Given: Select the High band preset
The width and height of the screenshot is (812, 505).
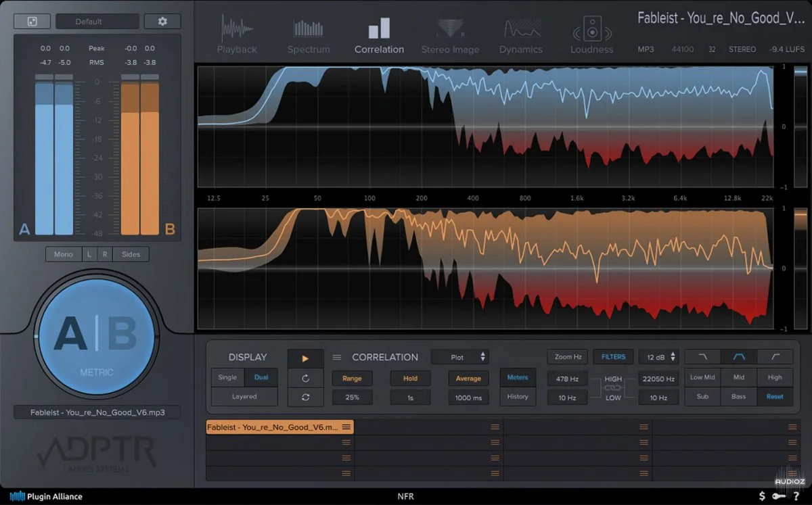Looking at the screenshot, I should pyautogui.click(x=775, y=377).
